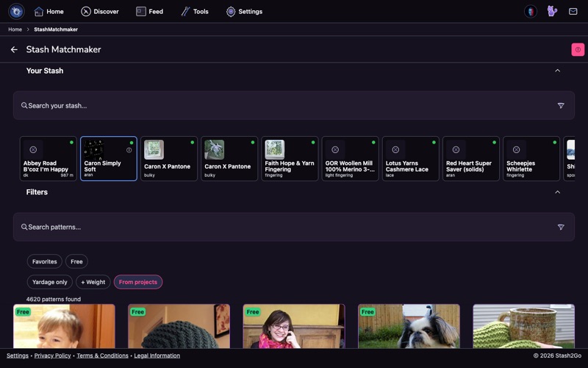This screenshot has height=368, width=588.
Task: Open the Feed navigation item
Action: (x=149, y=12)
